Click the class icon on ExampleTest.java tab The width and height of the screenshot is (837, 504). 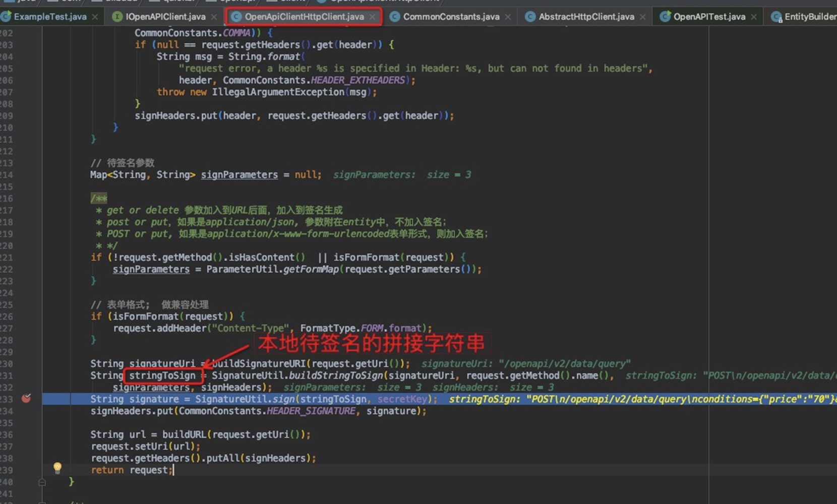tap(6, 17)
